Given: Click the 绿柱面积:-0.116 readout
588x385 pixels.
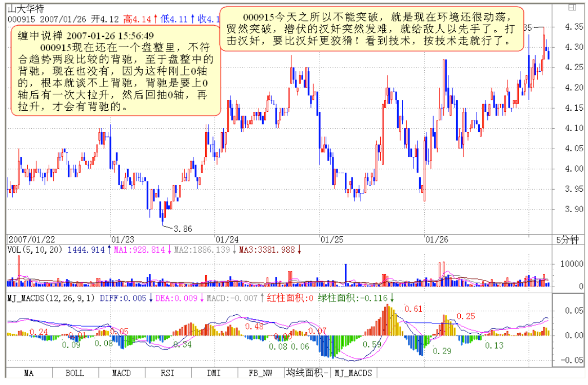Looking at the screenshot, I should (353, 298).
